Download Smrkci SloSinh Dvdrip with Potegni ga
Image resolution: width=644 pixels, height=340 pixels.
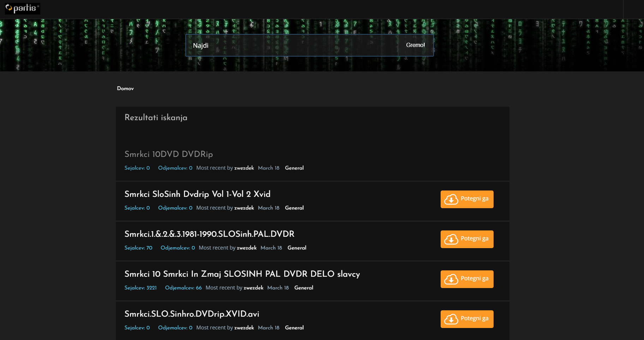coord(467,199)
